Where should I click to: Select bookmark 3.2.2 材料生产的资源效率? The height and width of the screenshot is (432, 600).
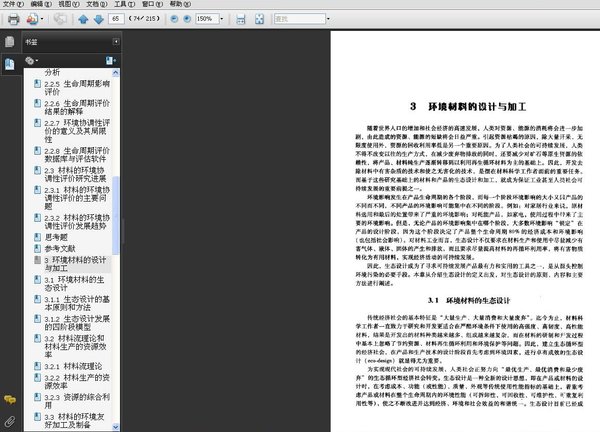(x=77, y=381)
